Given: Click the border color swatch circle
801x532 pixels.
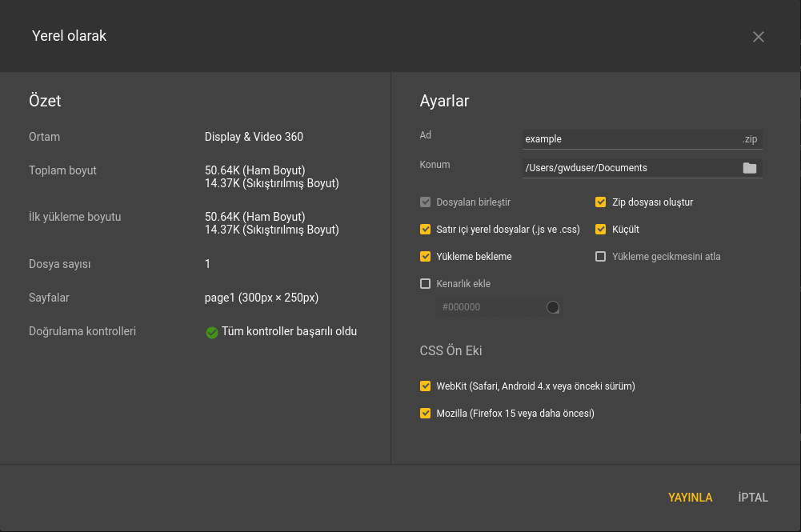Looking at the screenshot, I should (x=552, y=307).
